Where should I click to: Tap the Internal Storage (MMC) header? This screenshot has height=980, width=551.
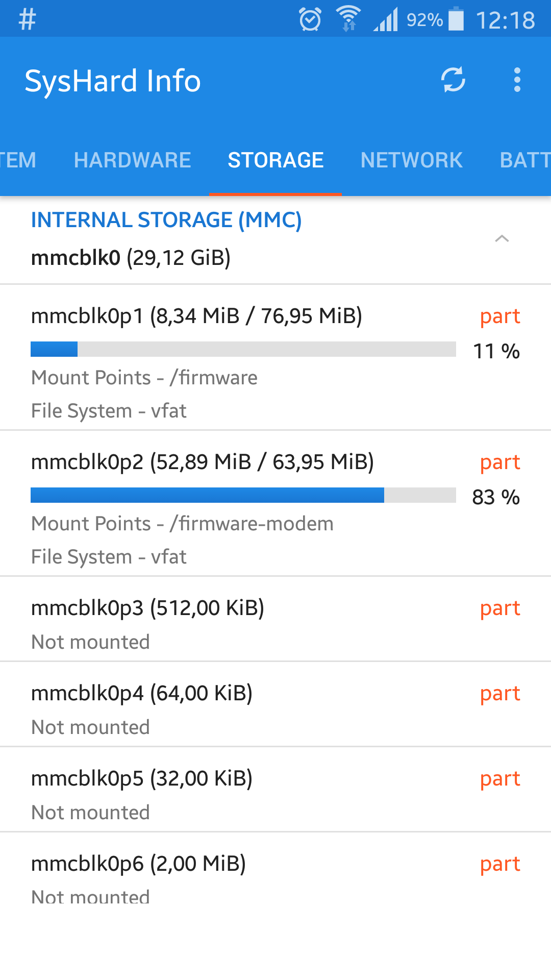[x=166, y=220]
